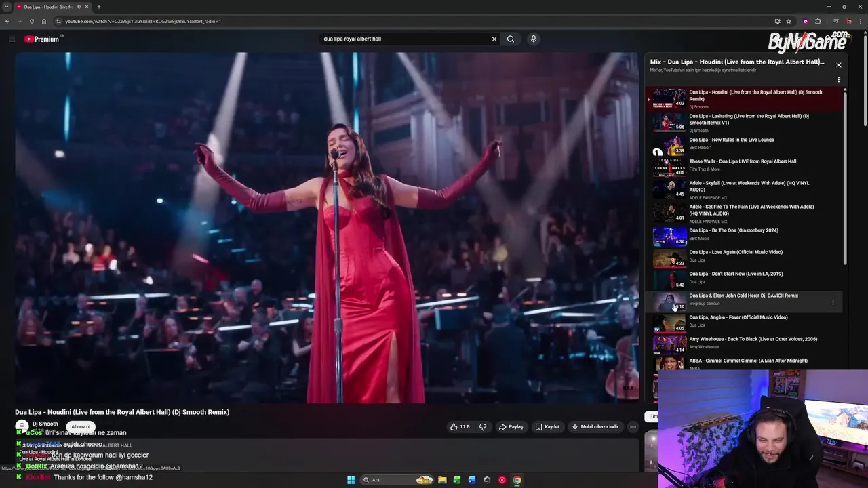Viewport: 868px width, 488px height.
Task: Open the media controls toolbar icon
Action: pyautogui.click(x=835, y=21)
